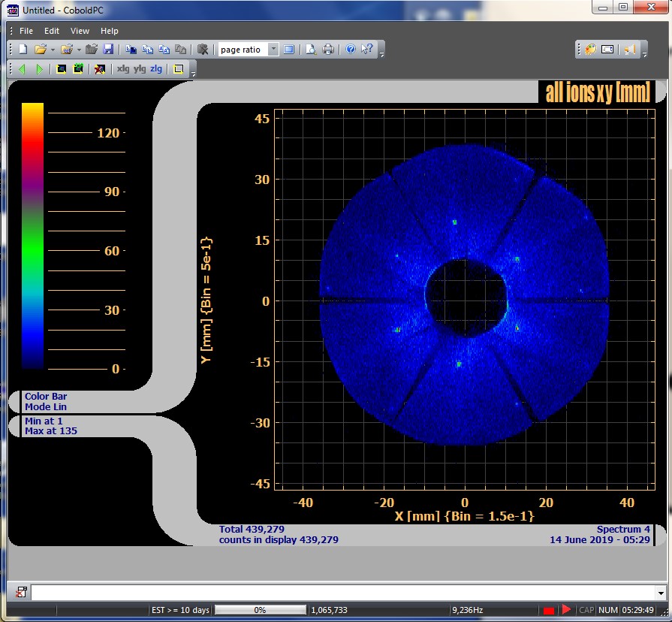The width and height of the screenshot is (672, 622).
Task: Open the Print Preview tool
Action: coord(311,50)
